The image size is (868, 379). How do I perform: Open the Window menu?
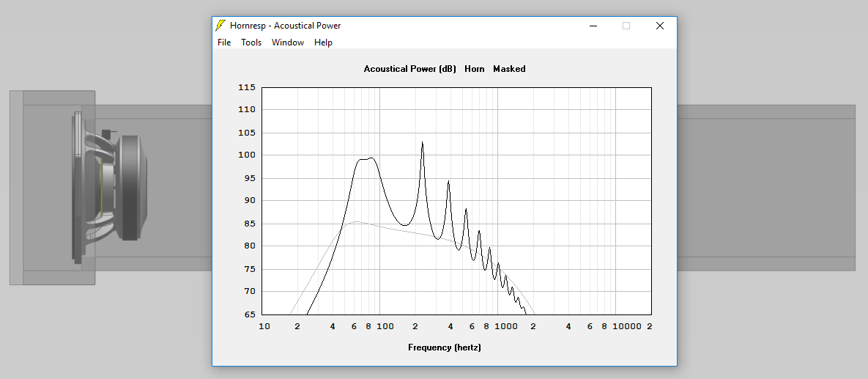click(x=288, y=43)
